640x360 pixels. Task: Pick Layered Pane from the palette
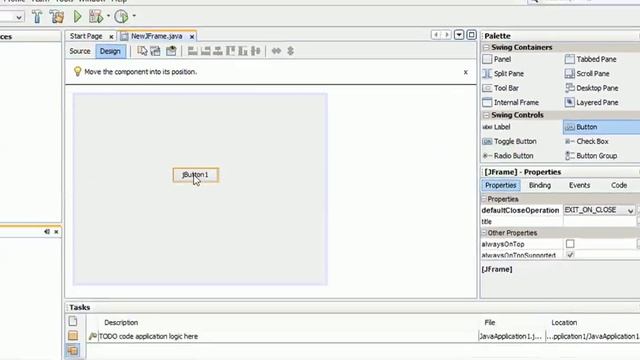pos(591,102)
